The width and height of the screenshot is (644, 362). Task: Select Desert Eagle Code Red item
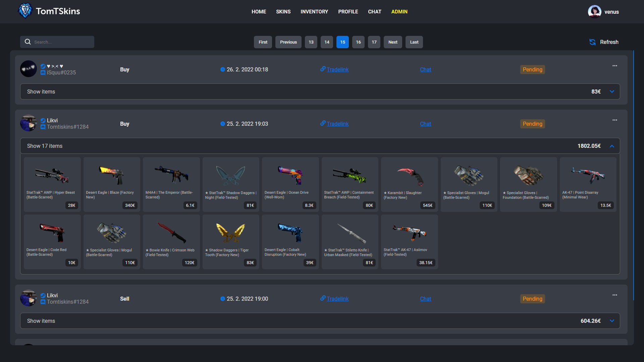pos(52,242)
